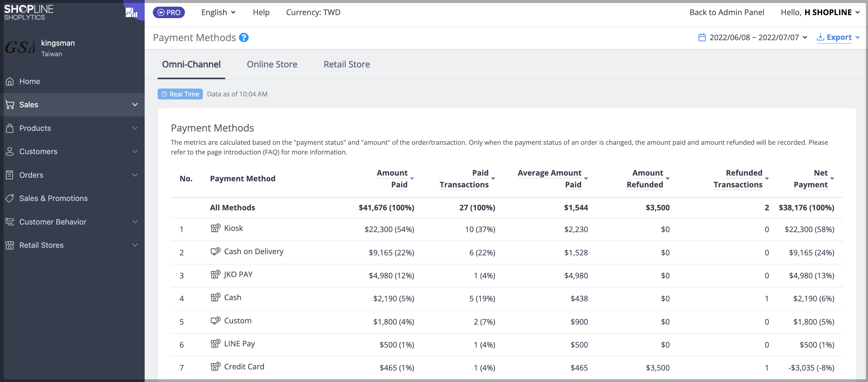
Task: Switch to the Retail Store tab
Action: tap(347, 64)
